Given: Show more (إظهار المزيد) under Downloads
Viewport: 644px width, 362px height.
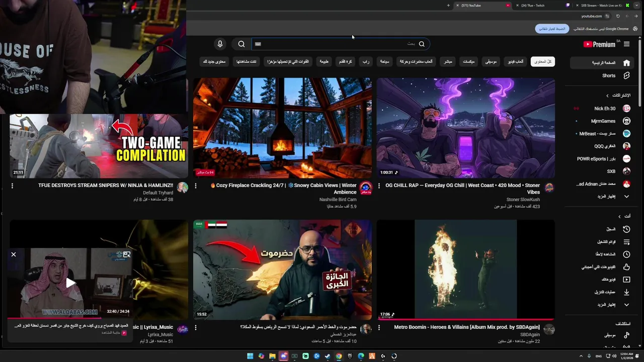Looking at the screenshot, I should (602, 305).
